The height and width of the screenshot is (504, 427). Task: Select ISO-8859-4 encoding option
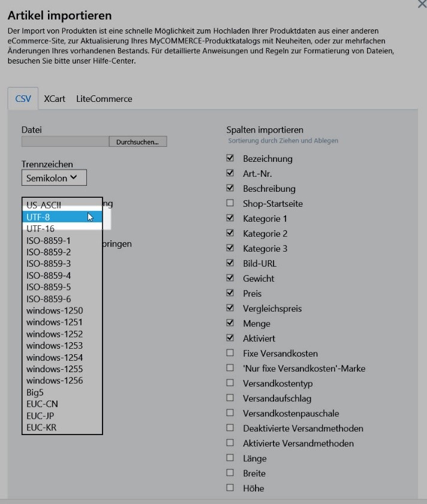coord(62,276)
